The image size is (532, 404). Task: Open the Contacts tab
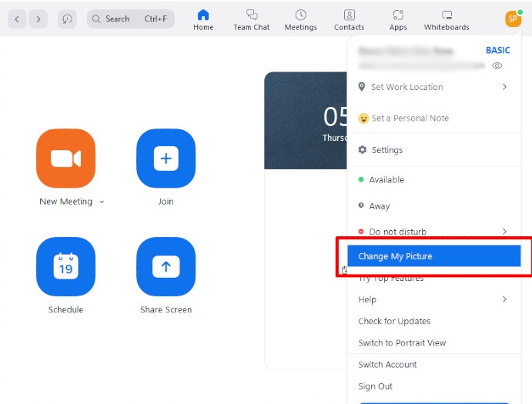tap(349, 20)
